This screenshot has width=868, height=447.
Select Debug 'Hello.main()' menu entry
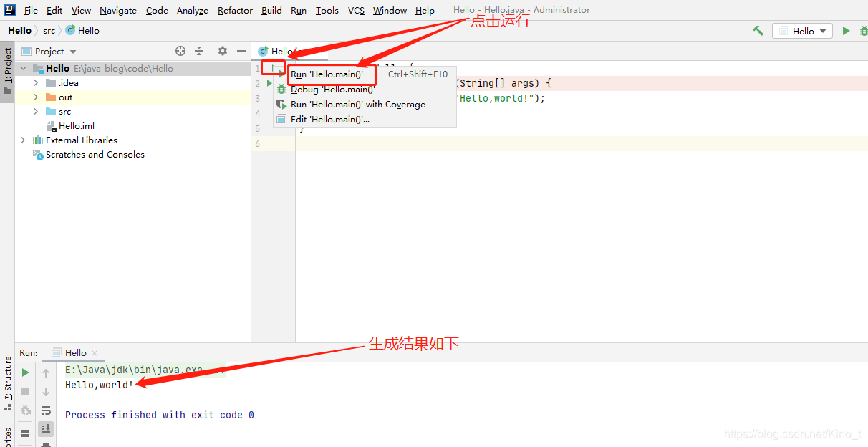pos(364,90)
